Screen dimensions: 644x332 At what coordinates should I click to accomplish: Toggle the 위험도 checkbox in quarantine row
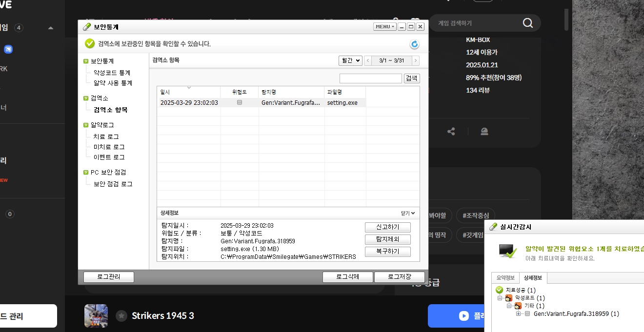[239, 103]
